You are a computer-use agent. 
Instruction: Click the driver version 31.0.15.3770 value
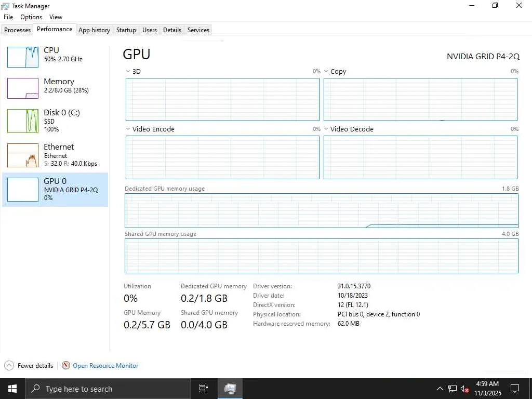click(354, 286)
